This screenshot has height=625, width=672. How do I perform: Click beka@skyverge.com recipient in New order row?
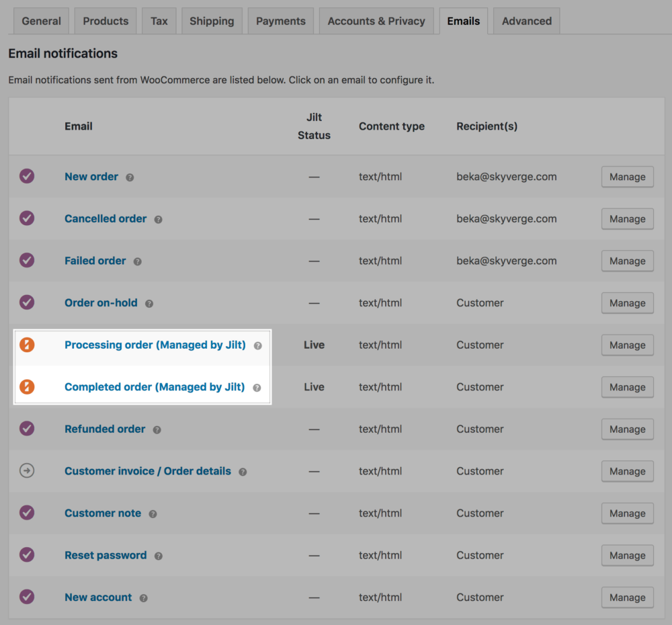507,177
